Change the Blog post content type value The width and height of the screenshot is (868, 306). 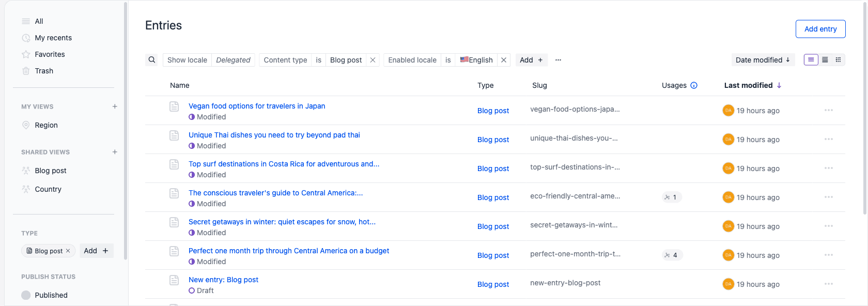click(x=346, y=60)
